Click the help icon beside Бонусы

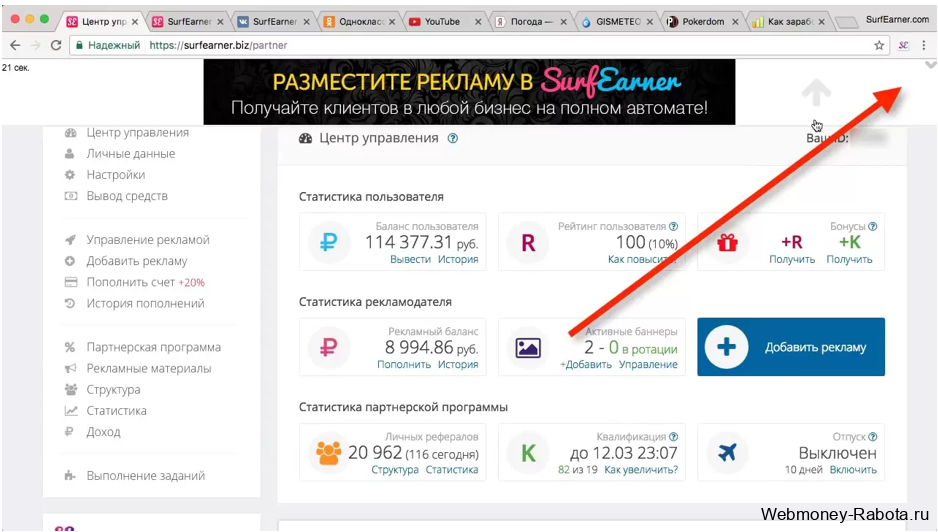tap(873, 226)
